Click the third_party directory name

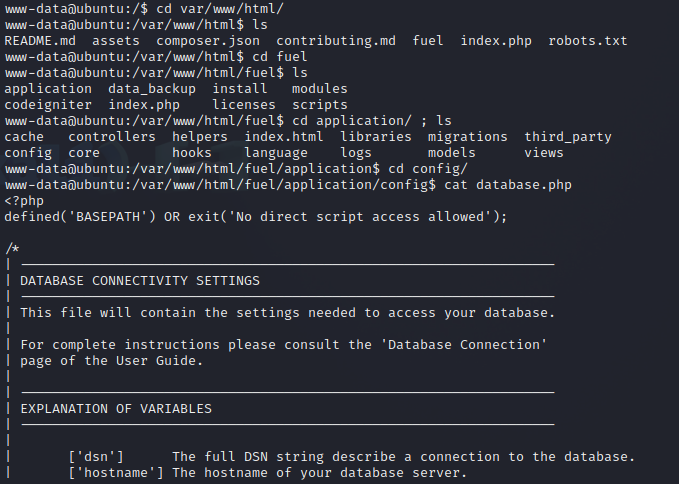(568, 137)
